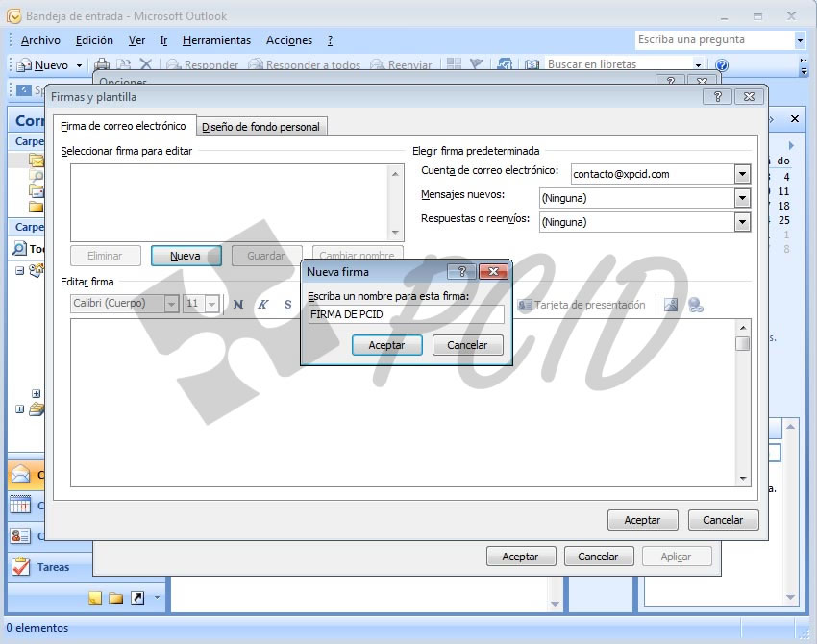Click the insert hyperlink icon in signature editor
The height and width of the screenshot is (644, 817).
(x=696, y=305)
